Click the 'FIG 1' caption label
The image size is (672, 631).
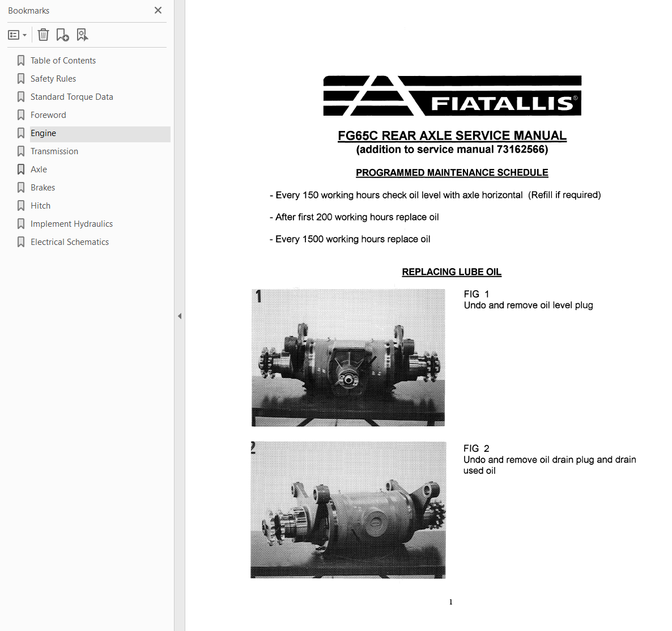pos(476,294)
